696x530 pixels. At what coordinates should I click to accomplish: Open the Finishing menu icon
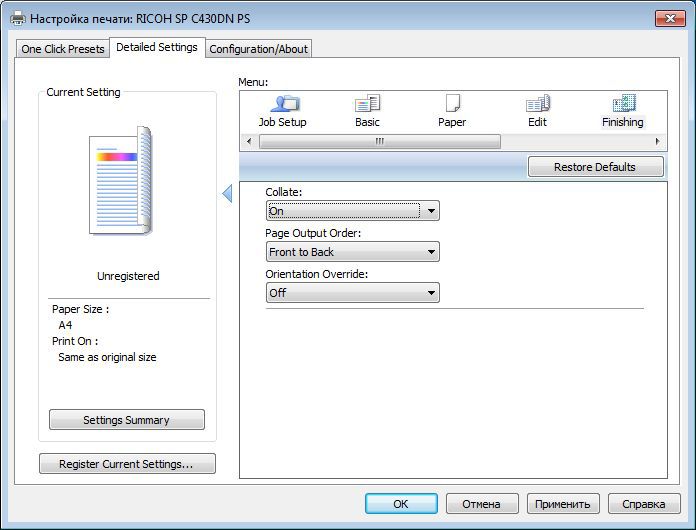tap(622, 110)
